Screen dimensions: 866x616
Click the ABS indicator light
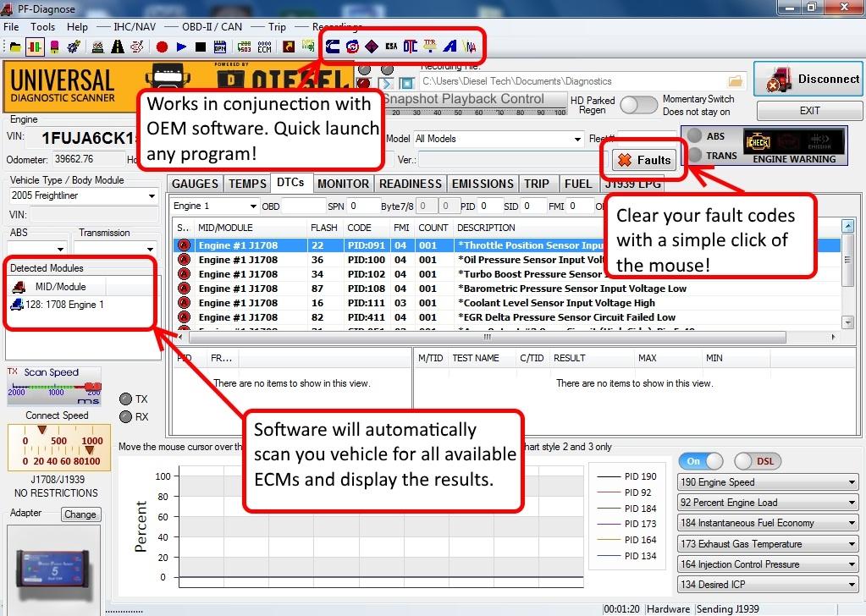coord(695,135)
